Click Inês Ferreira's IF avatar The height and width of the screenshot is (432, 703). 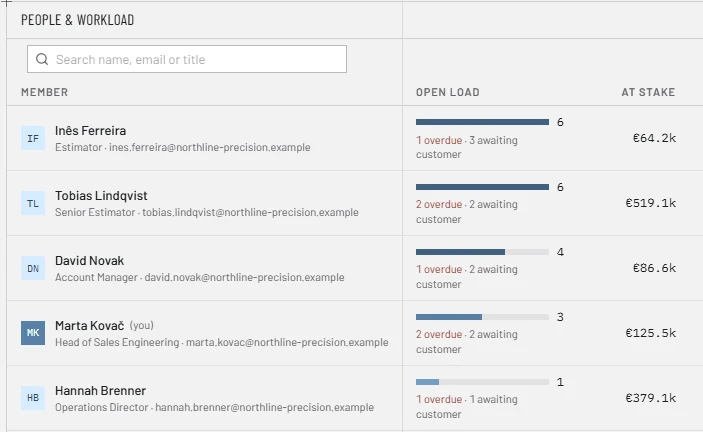click(x=33, y=138)
